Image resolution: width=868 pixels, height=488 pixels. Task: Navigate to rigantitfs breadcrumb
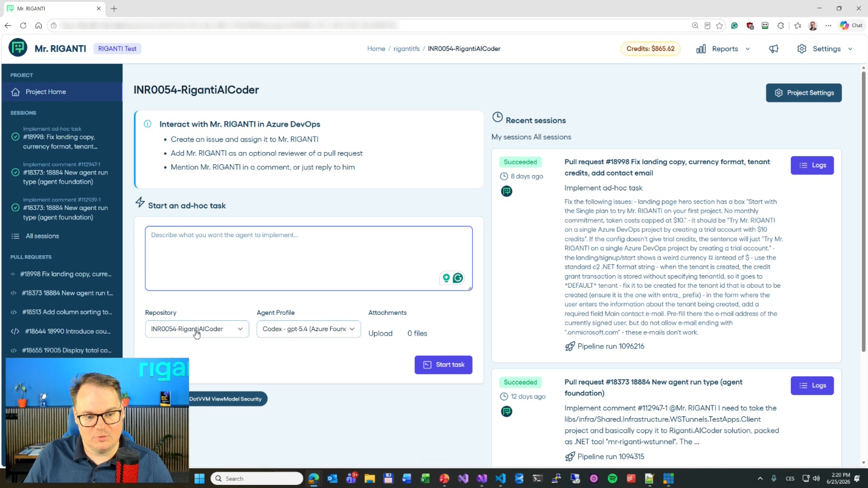click(x=406, y=49)
